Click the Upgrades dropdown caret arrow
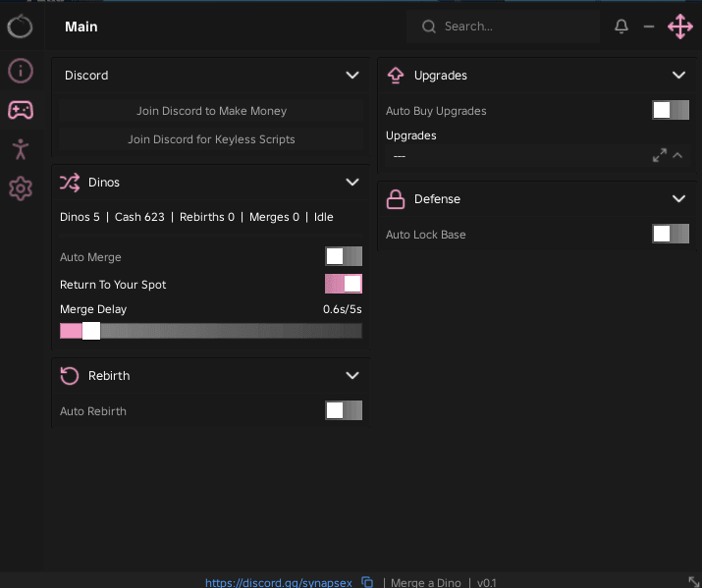Image resolution: width=702 pixels, height=588 pixels. [677, 156]
